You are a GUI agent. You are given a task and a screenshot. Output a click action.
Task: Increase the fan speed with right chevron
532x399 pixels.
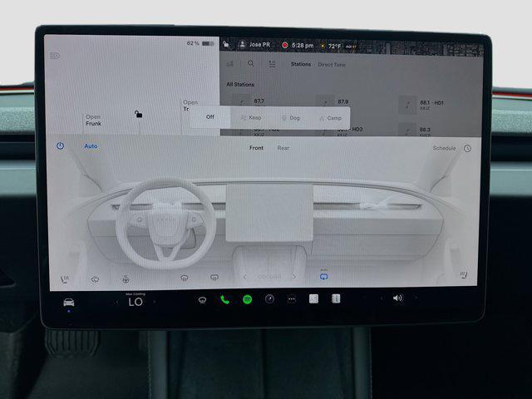pyautogui.click(x=294, y=277)
